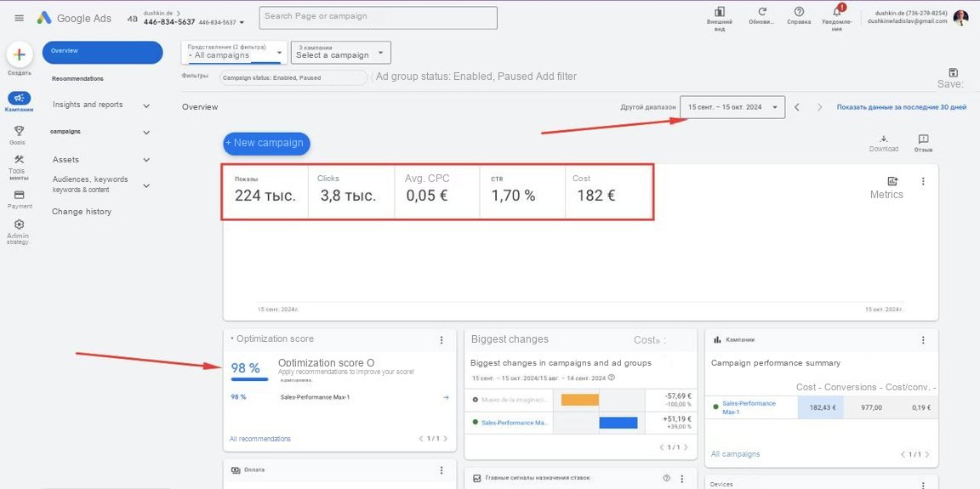
Task: Click Campaign status filter chip
Action: (x=293, y=77)
